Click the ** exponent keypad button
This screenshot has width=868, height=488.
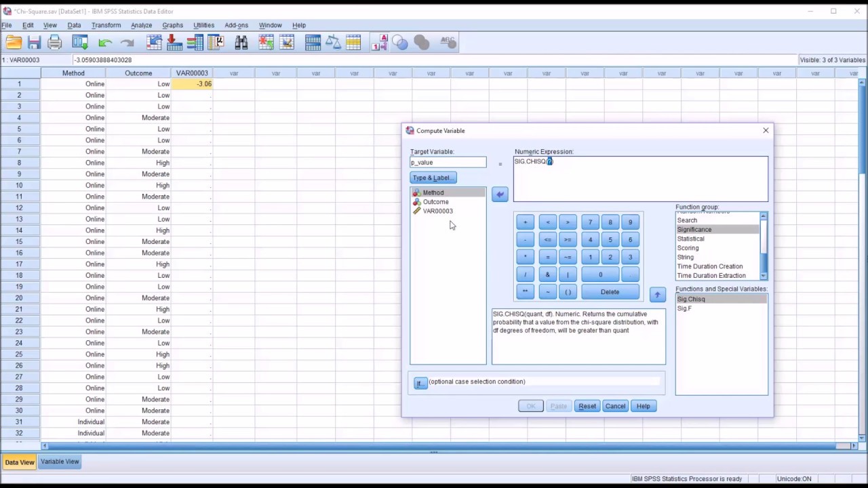coord(525,292)
